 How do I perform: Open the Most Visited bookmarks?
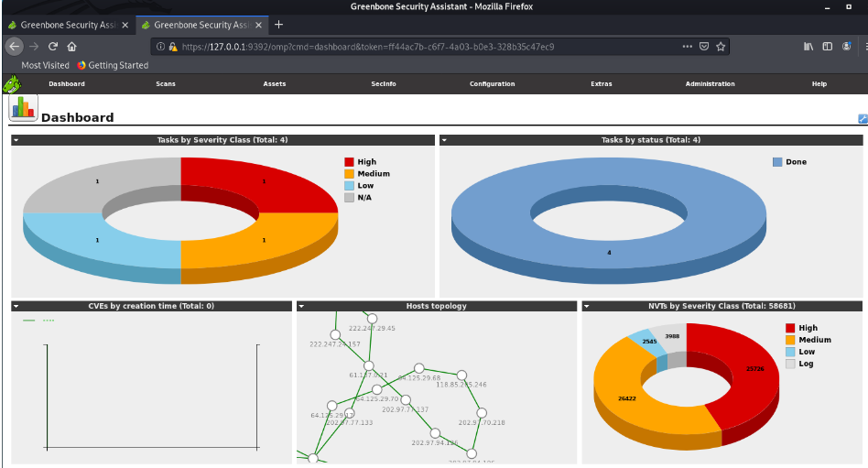click(x=46, y=65)
